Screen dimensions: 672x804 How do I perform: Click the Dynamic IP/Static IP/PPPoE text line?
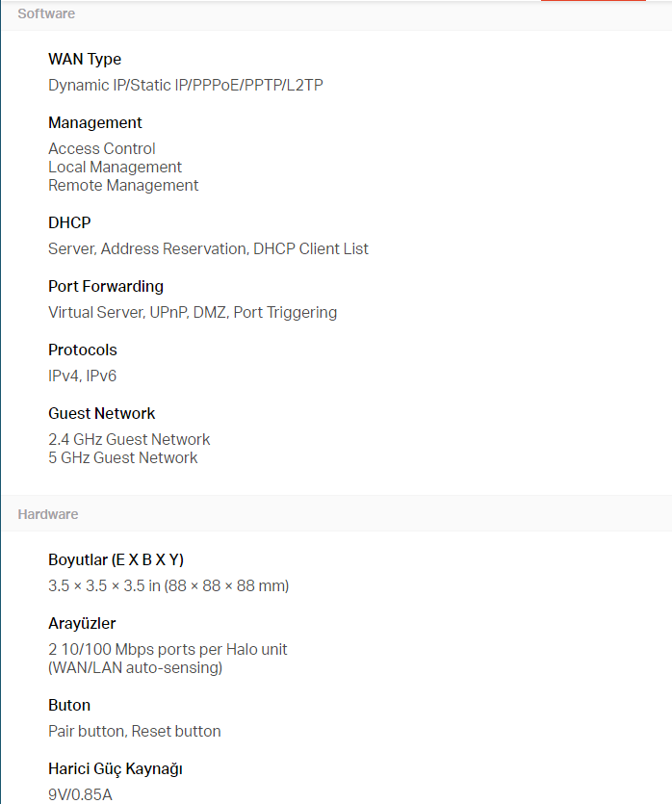pyautogui.click(x=186, y=86)
